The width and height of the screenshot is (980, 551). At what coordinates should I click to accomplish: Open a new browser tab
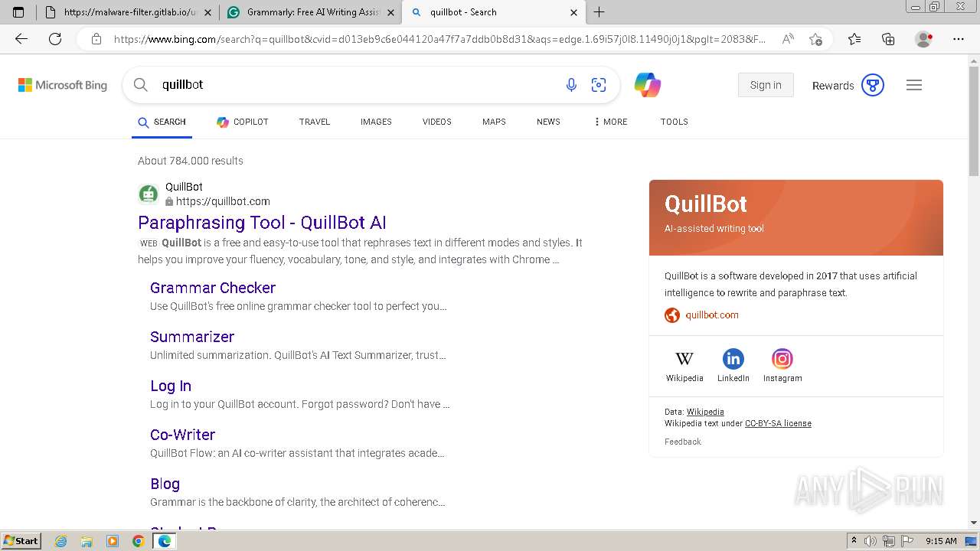click(599, 12)
